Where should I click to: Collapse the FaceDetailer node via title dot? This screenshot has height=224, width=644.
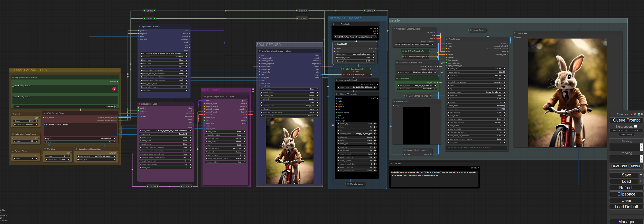tap(447, 39)
